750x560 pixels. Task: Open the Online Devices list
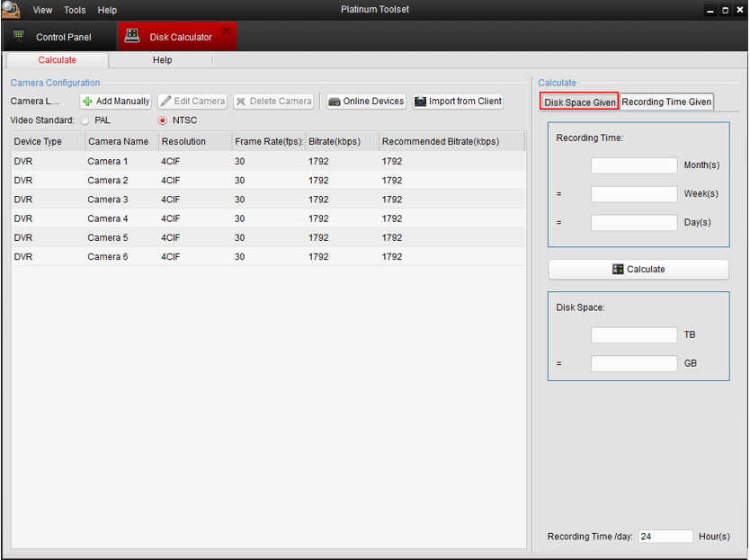[x=366, y=102]
